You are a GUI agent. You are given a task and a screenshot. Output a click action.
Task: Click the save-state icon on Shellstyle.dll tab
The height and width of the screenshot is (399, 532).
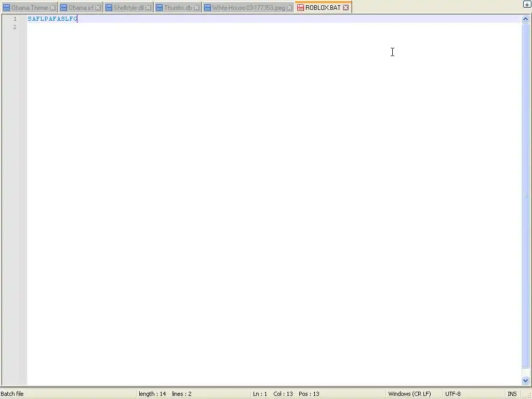(109, 7)
